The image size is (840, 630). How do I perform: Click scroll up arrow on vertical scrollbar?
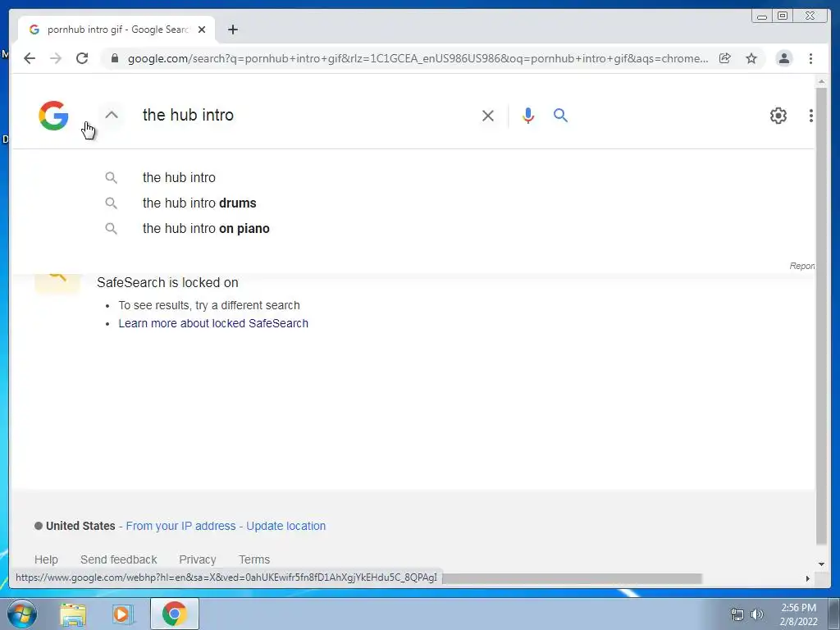click(x=821, y=82)
